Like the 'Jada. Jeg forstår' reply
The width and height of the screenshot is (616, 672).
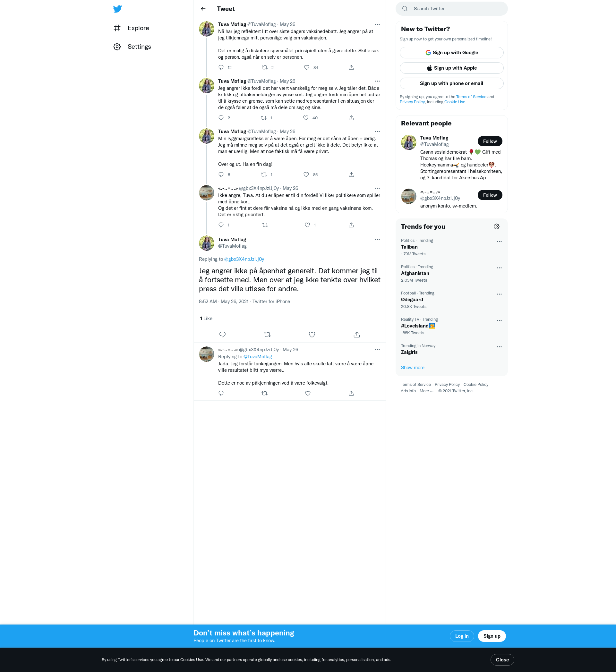(x=308, y=393)
